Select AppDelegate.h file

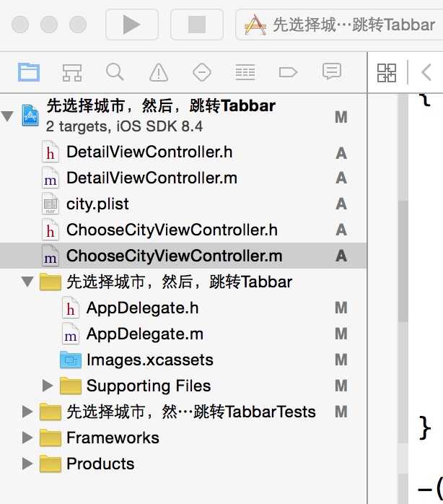[142, 308]
